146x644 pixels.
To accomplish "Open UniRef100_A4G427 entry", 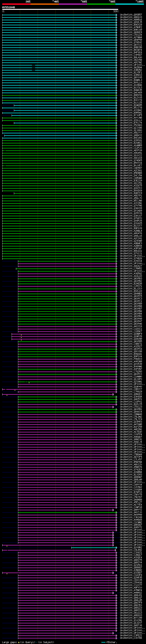I will [x=131, y=266].
